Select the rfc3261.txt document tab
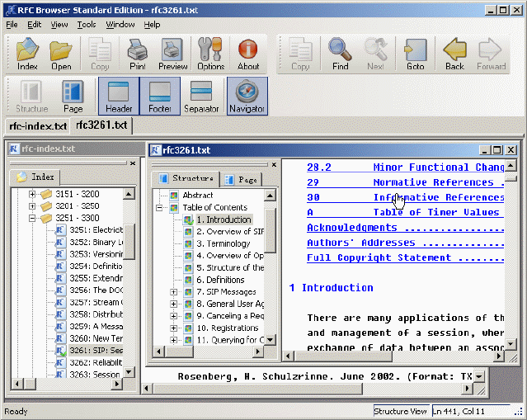 [x=101, y=125]
